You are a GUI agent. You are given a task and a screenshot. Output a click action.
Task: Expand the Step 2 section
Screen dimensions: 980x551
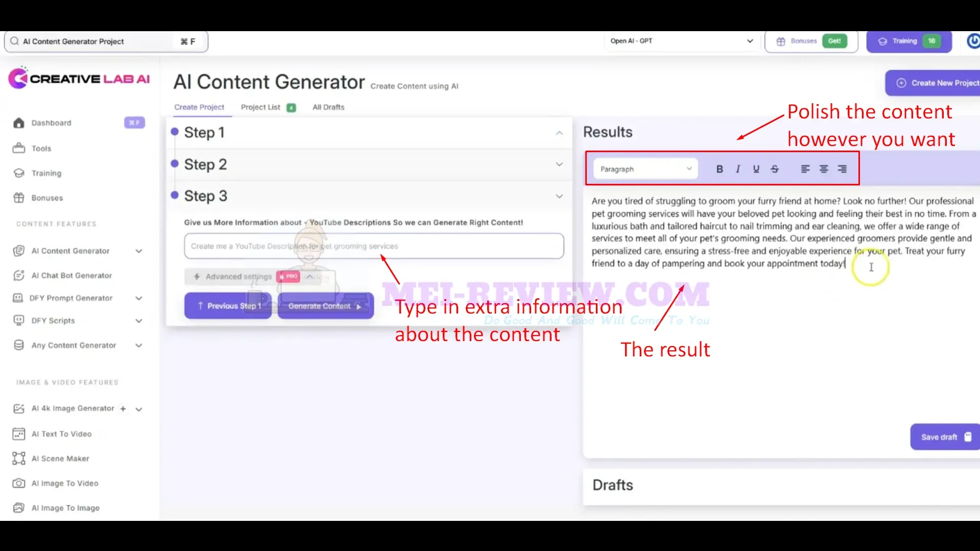point(560,164)
